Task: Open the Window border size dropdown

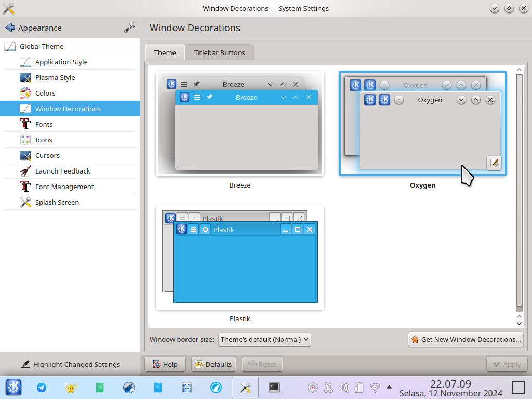Action: tap(264, 339)
